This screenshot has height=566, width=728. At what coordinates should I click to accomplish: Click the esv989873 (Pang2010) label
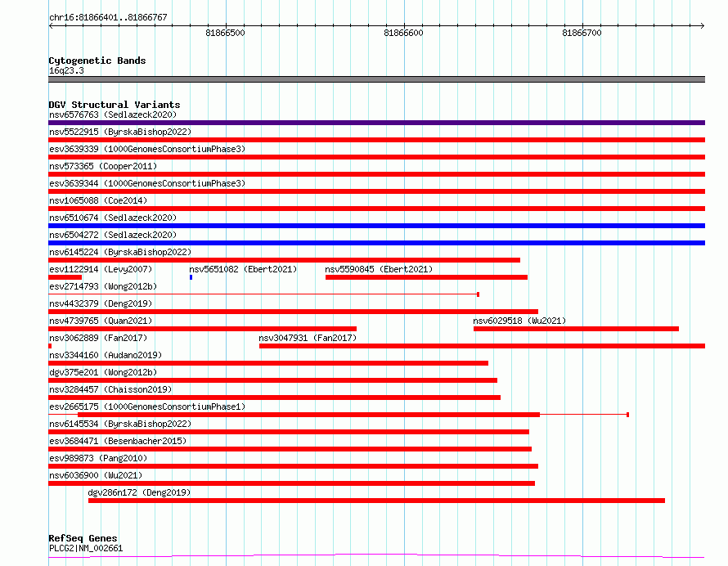[x=98, y=458]
